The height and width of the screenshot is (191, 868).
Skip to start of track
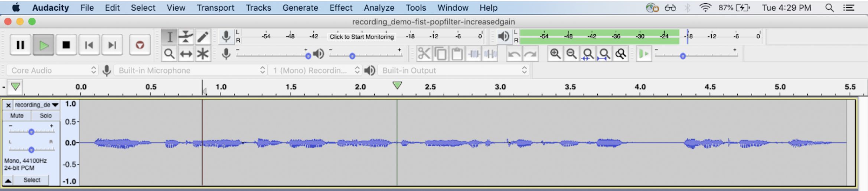tap(89, 45)
